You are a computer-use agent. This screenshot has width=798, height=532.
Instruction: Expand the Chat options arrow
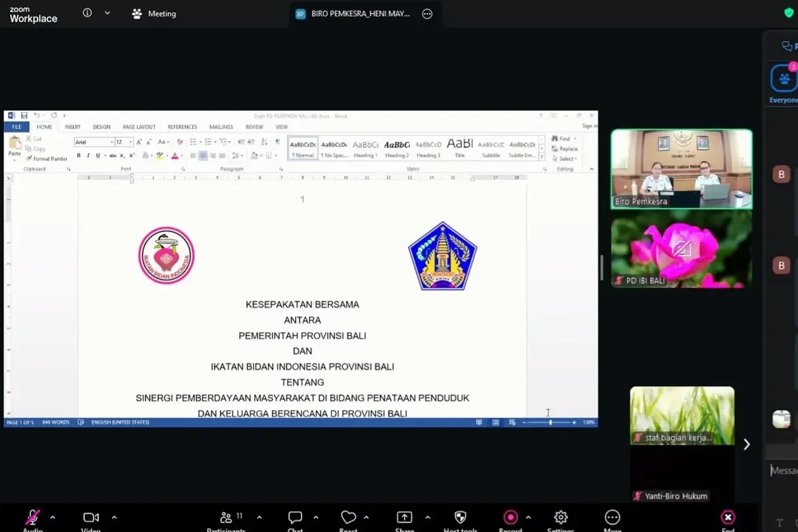point(316,517)
